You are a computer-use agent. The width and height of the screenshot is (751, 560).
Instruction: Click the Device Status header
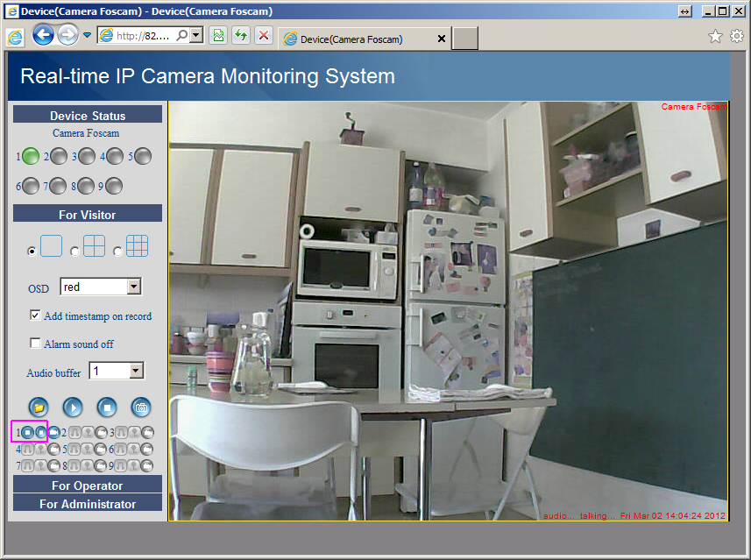pos(88,115)
